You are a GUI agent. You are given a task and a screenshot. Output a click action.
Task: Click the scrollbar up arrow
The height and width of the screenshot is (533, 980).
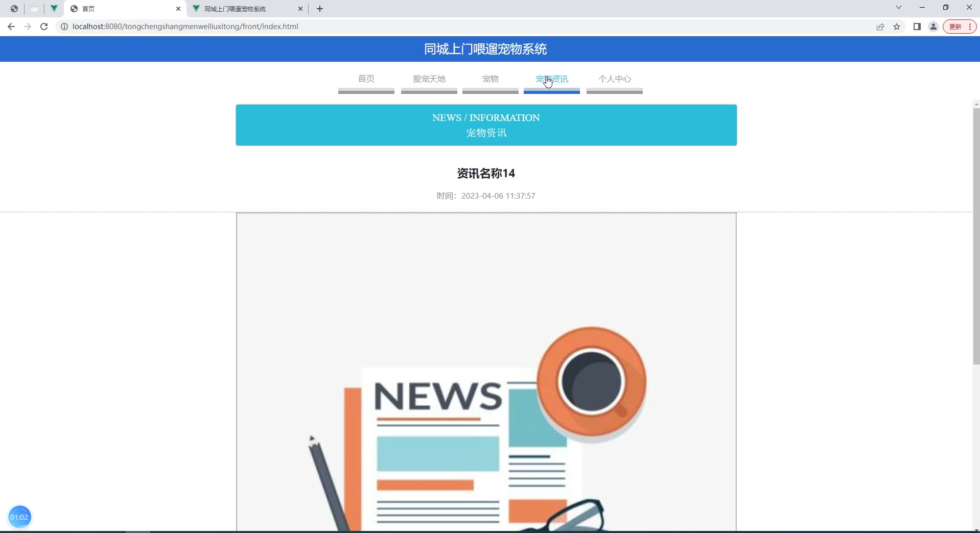(x=976, y=104)
